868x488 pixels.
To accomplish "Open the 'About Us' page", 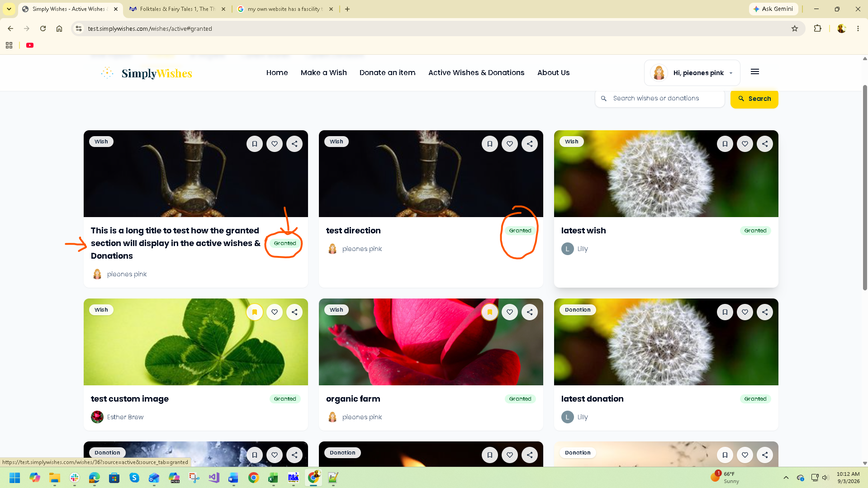I will (x=554, y=73).
